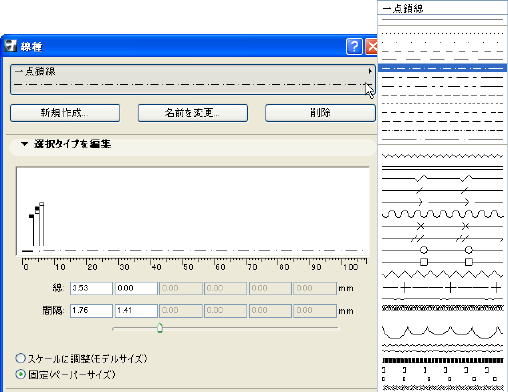
Task: Click the submenu arrow beside 一点鎖線
Action: click(x=370, y=71)
